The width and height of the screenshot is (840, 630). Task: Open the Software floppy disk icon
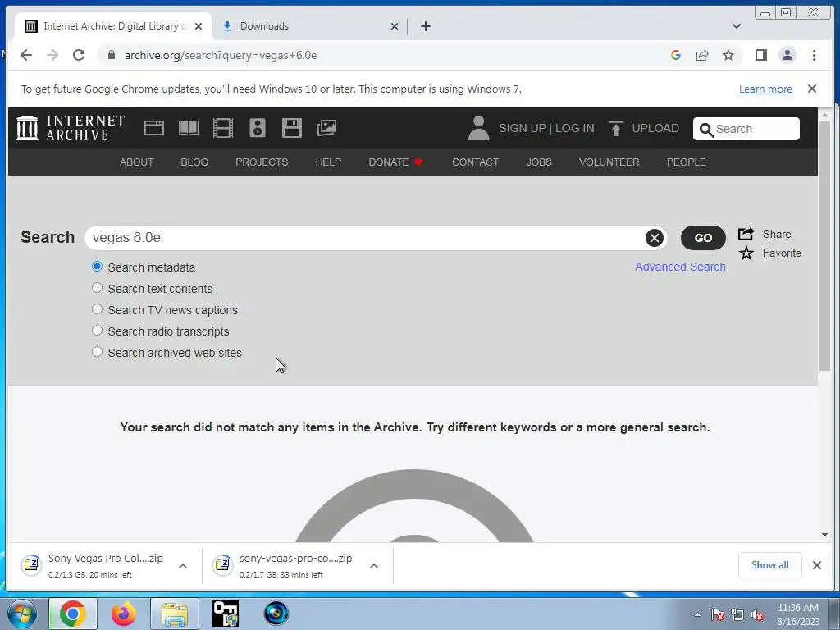click(x=292, y=128)
